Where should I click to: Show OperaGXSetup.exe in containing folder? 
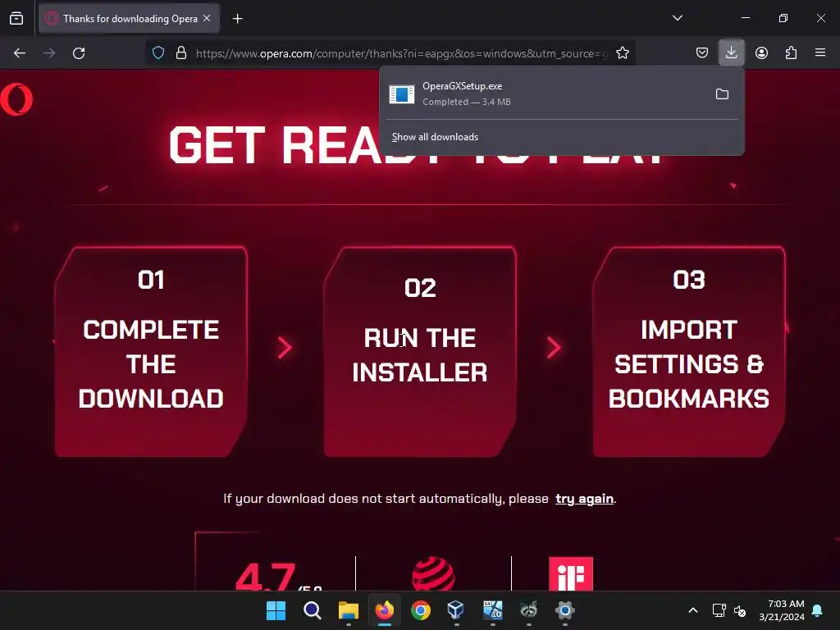coord(722,94)
